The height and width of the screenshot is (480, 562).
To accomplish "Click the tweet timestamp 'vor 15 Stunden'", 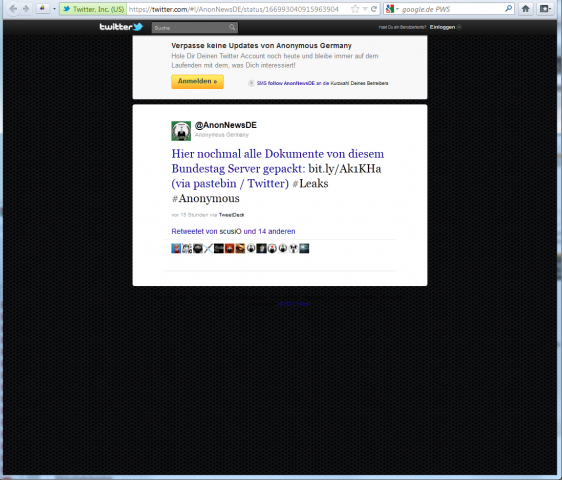I will click(190, 215).
